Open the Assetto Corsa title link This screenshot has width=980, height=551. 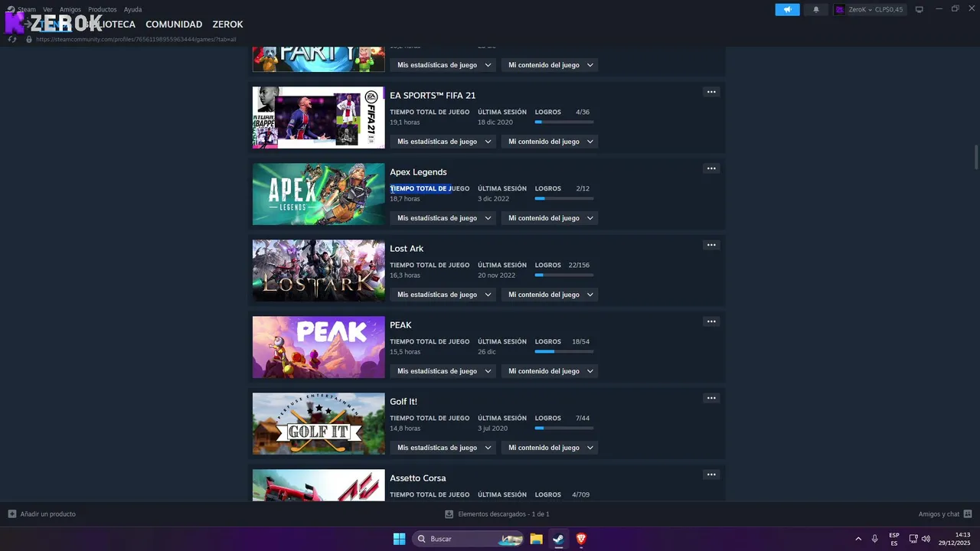[418, 478]
